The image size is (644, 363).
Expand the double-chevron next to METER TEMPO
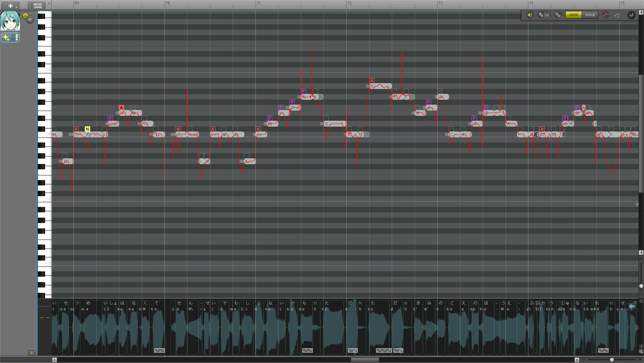49,3
